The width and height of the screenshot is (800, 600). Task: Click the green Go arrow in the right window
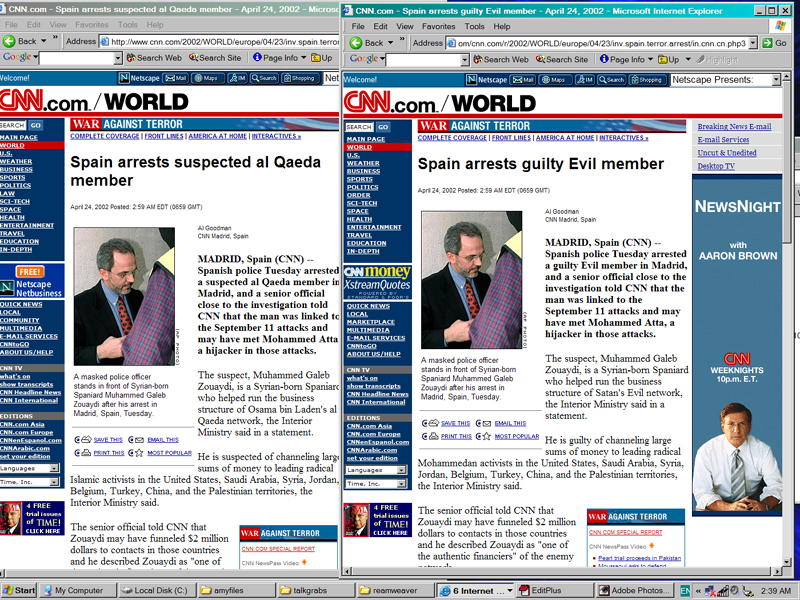[767, 43]
